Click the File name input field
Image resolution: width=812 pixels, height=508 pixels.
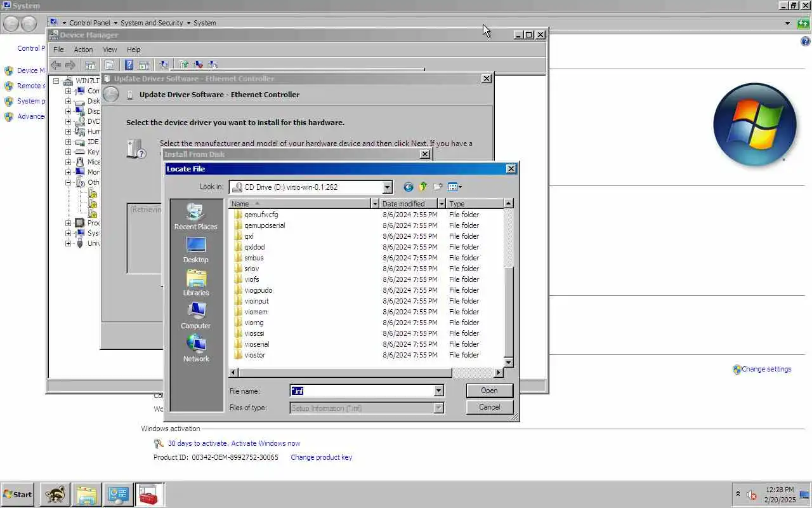[x=362, y=391]
